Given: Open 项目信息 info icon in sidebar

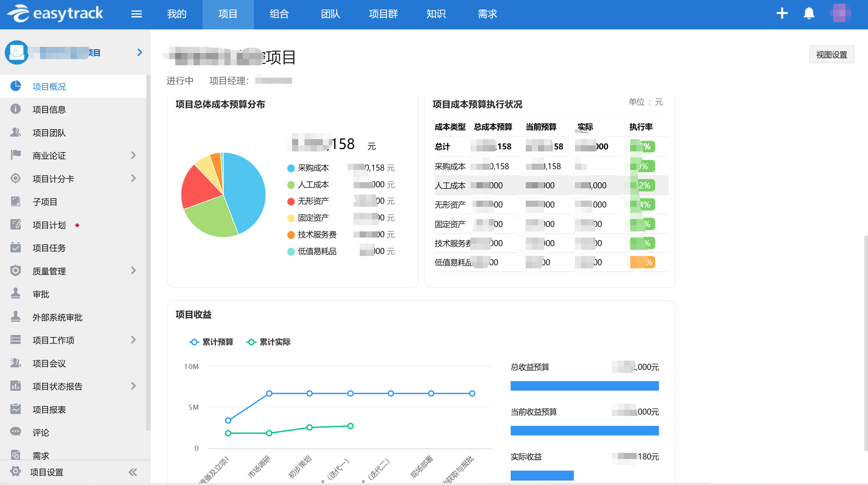Looking at the screenshot, I should [15, 109].
